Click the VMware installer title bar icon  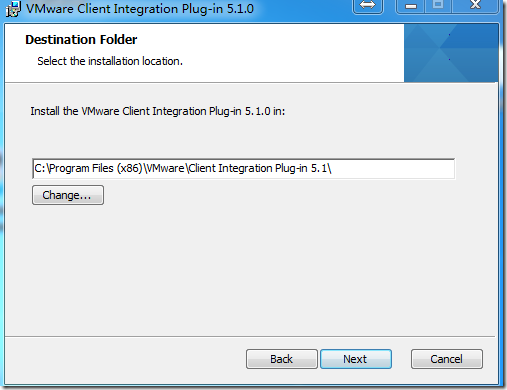(13, 8)
